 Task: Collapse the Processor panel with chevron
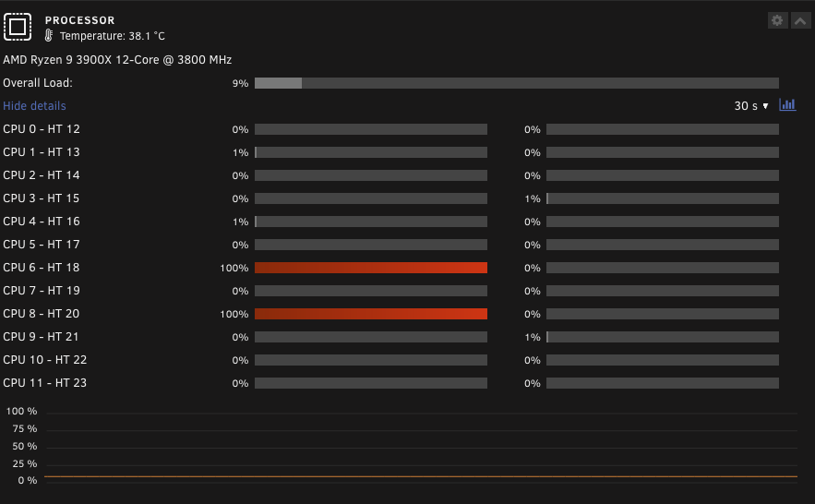(800, 21)
